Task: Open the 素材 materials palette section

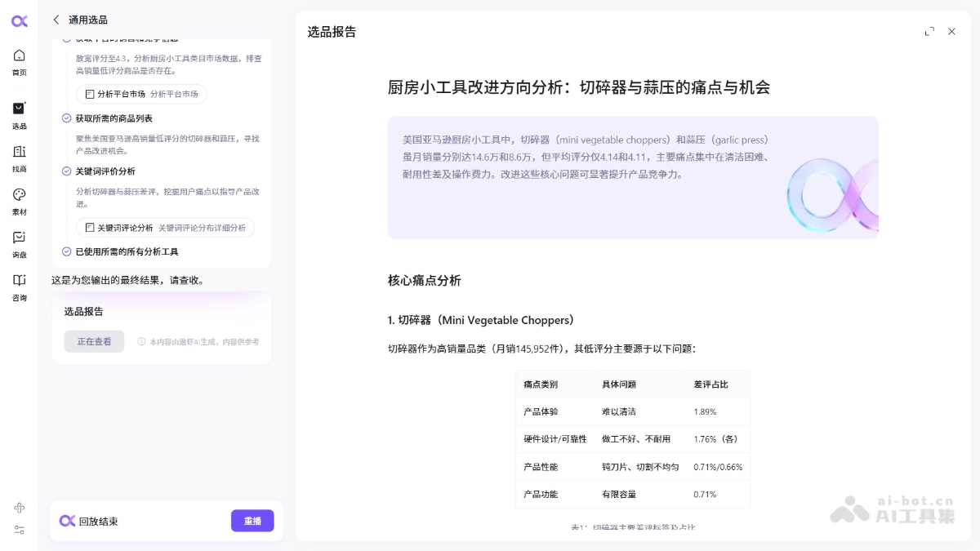Action: [19, 201]
